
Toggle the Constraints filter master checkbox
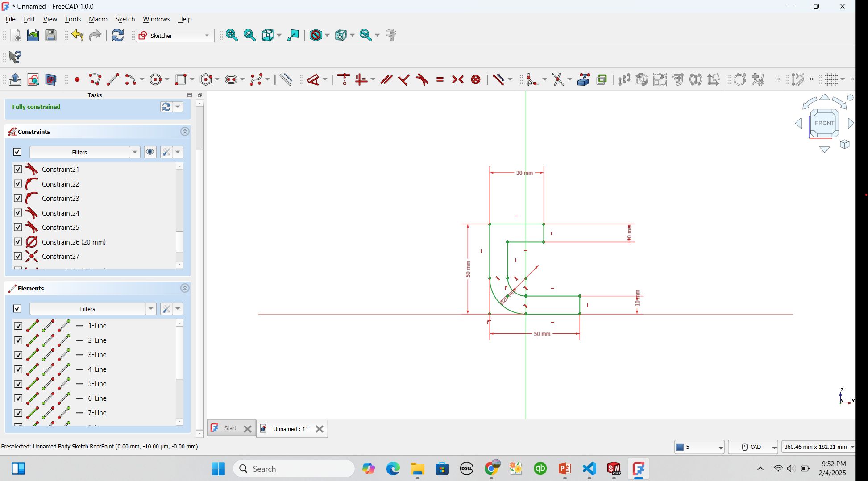pyautogui.click(x=17, y=152)
